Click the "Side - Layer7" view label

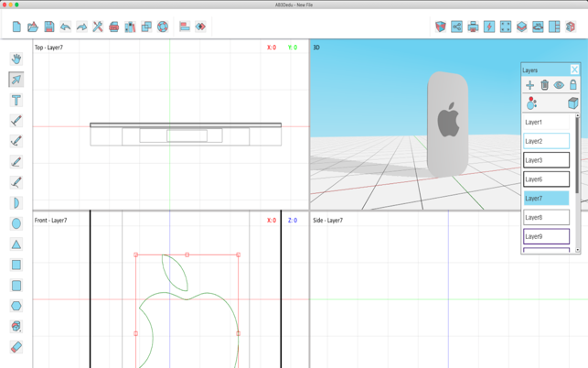click(327, 221)
